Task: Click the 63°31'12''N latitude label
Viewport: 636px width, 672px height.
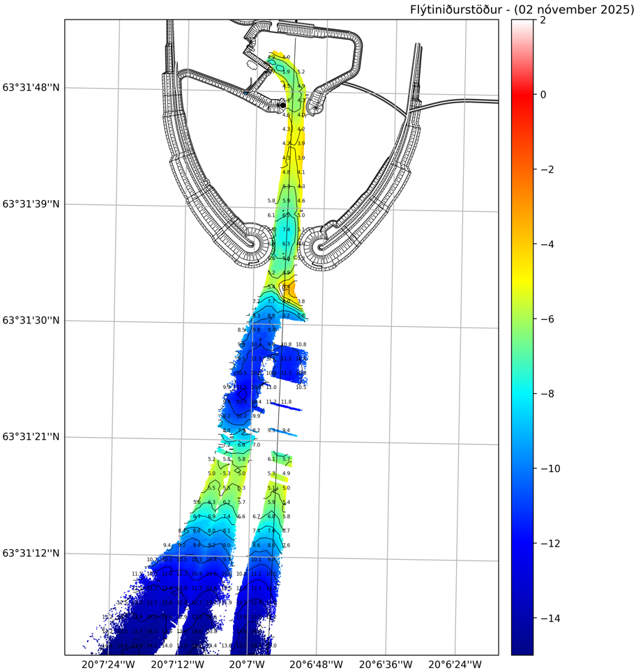Action: tap(31, 553)
